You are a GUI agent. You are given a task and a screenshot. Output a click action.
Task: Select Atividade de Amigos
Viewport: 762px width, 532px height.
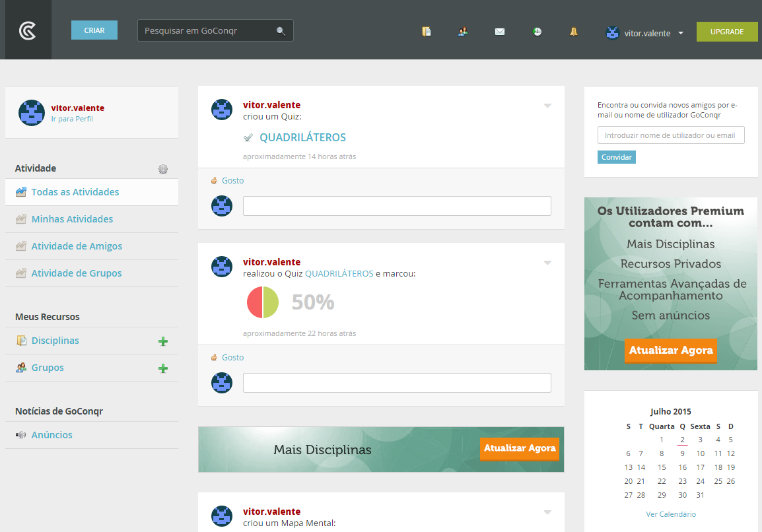91,246
